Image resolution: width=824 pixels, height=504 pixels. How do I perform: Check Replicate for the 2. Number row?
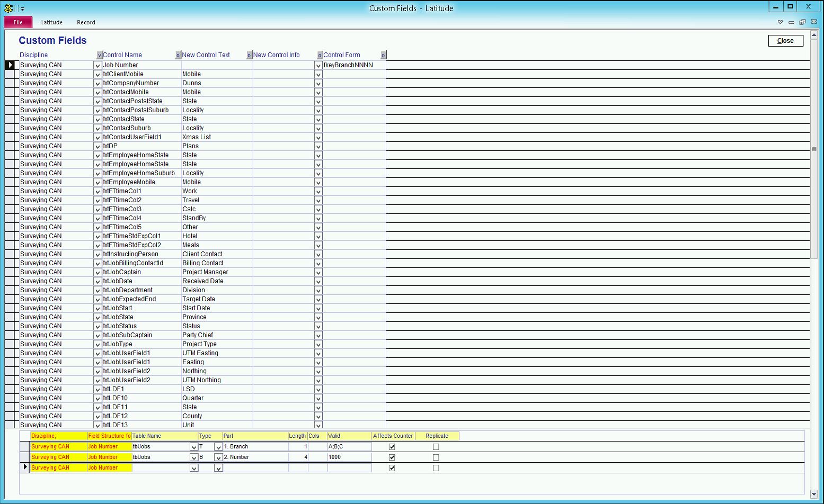tap(436, 457)
